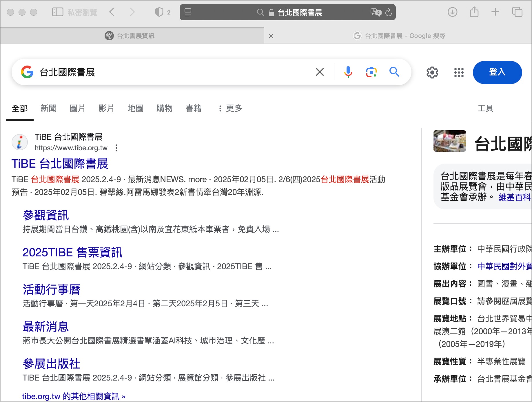This screenshot has height=402, width=532.
Task: Reload the page
Action: pos(389,12)
